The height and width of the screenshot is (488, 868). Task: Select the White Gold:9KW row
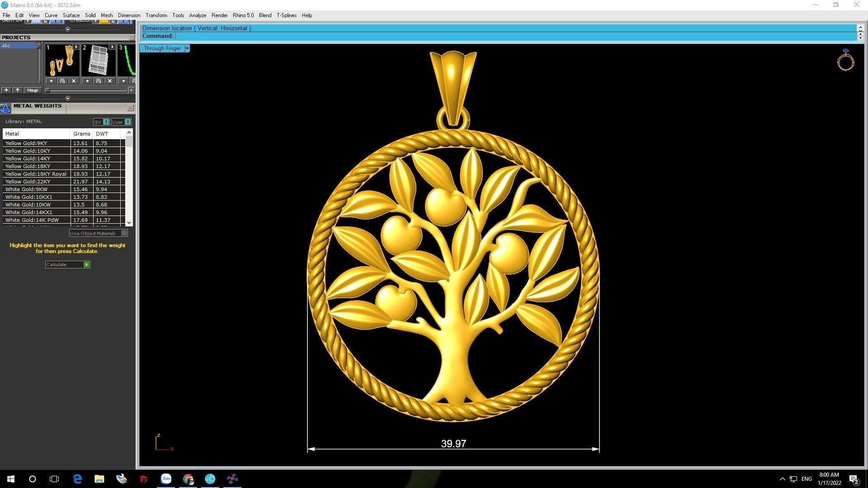coord(64,189)
